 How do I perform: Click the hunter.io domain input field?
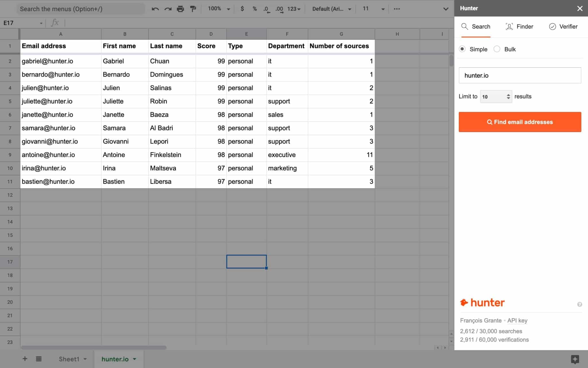[520, 75]
